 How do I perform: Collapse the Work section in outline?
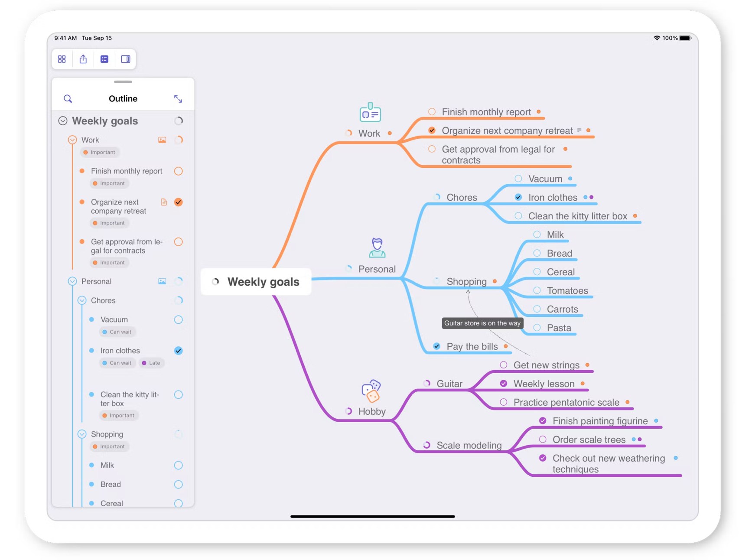tap(72, 140)
